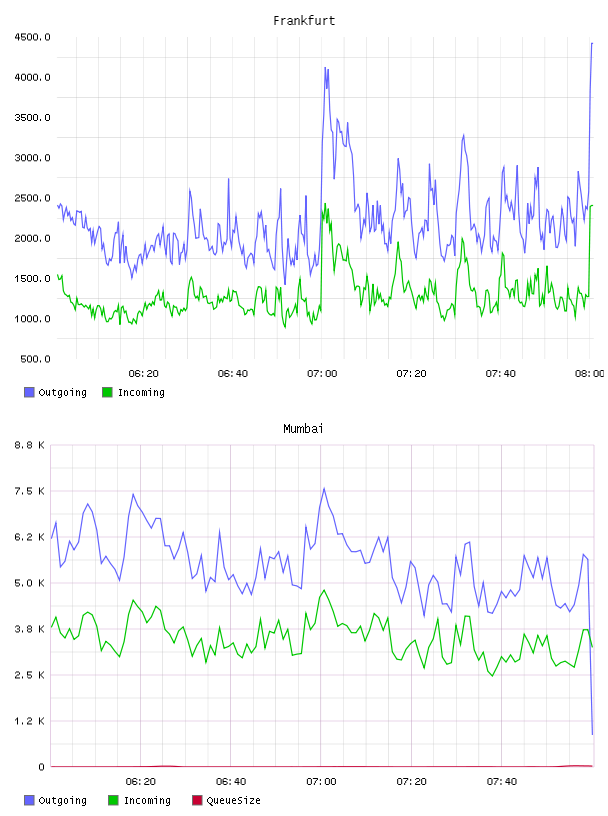Click the 4000.0 y-axis value on Frankfurt chart

coord(32,77)
